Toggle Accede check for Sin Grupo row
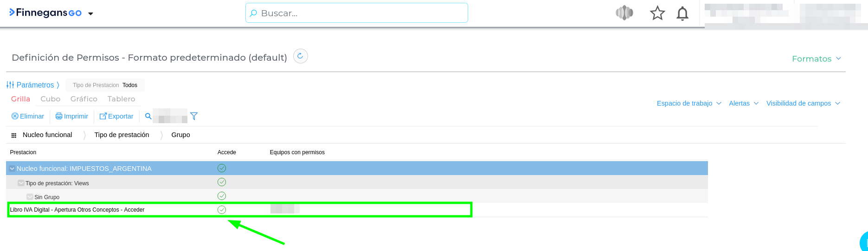Image resolution: width=868 pixels, height=251 pixels. coord(222,196)
